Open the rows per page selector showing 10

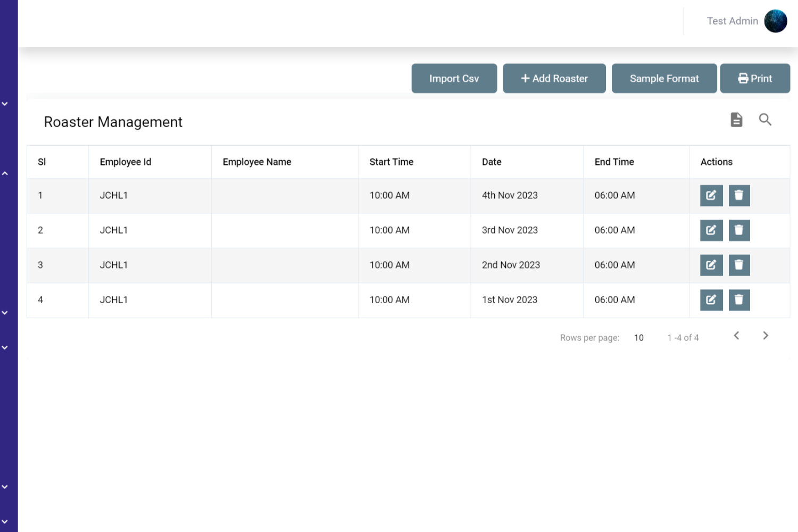639,338
